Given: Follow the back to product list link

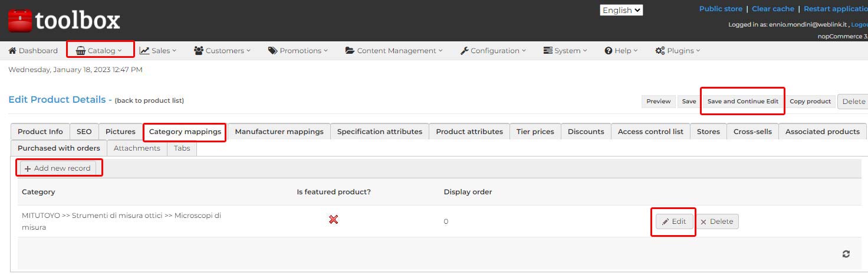Looking at the screenshot, I should coord(149,100).
